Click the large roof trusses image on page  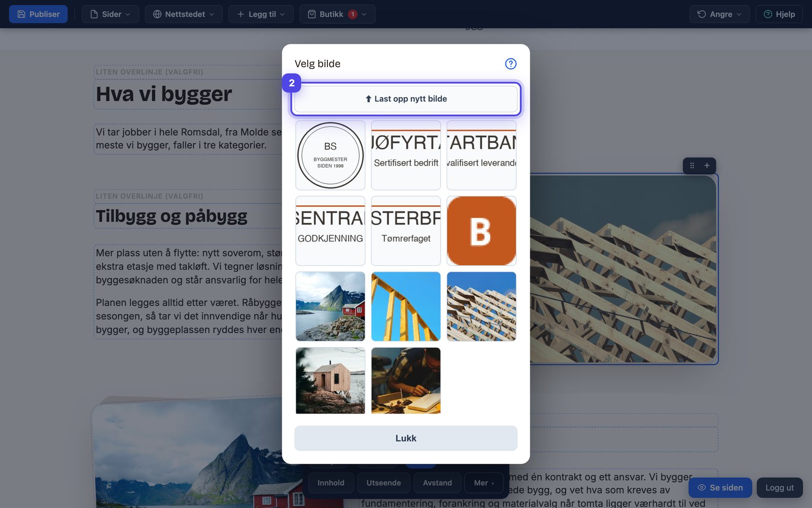click(624, 269)
